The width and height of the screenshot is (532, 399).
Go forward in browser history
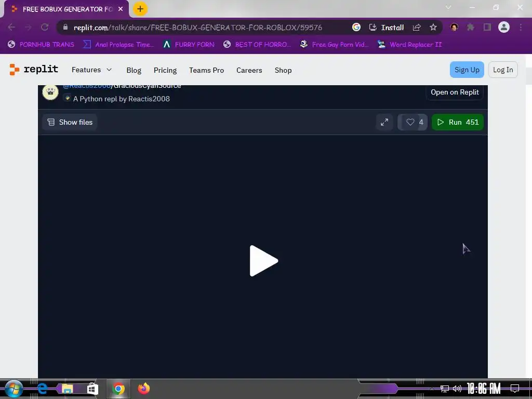click(x=28, y=27)
